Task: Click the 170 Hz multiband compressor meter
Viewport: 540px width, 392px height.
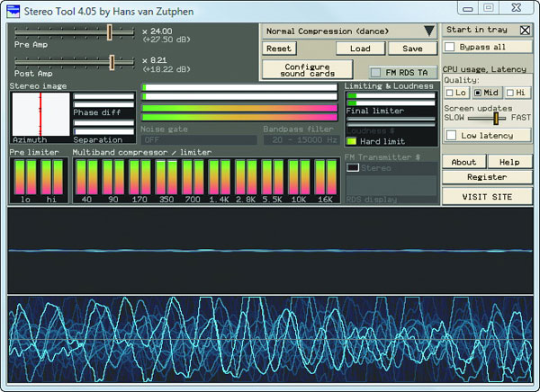Action: tap(139, 177)
